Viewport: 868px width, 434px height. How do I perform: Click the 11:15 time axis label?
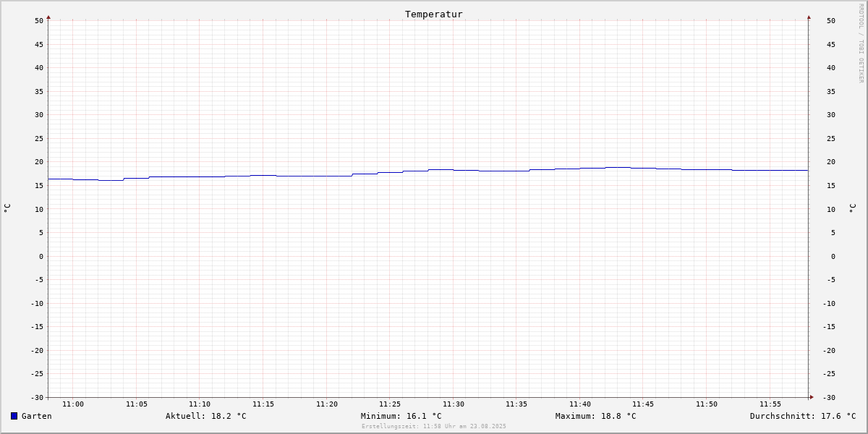(263, 404)
